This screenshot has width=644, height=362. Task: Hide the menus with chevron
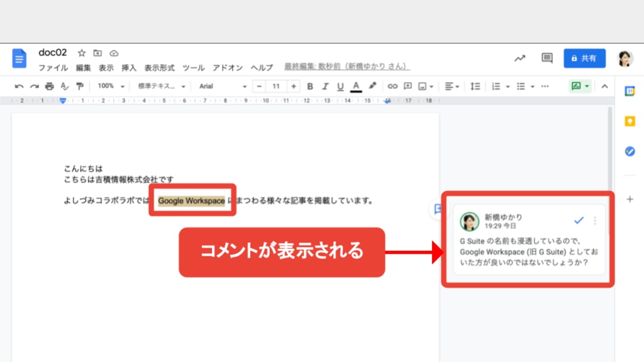click(x=604, y=86)
